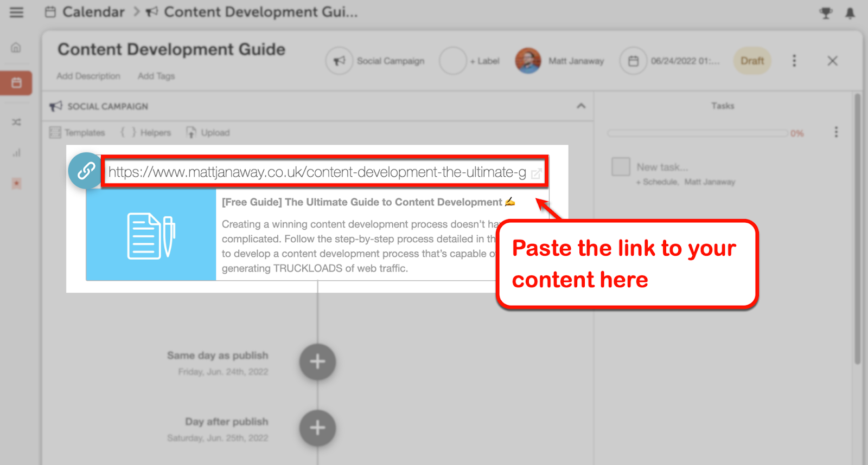Screen dimensions: 868x465
Task: Open the URL in a new tab icon
Action: pos(536,173)
